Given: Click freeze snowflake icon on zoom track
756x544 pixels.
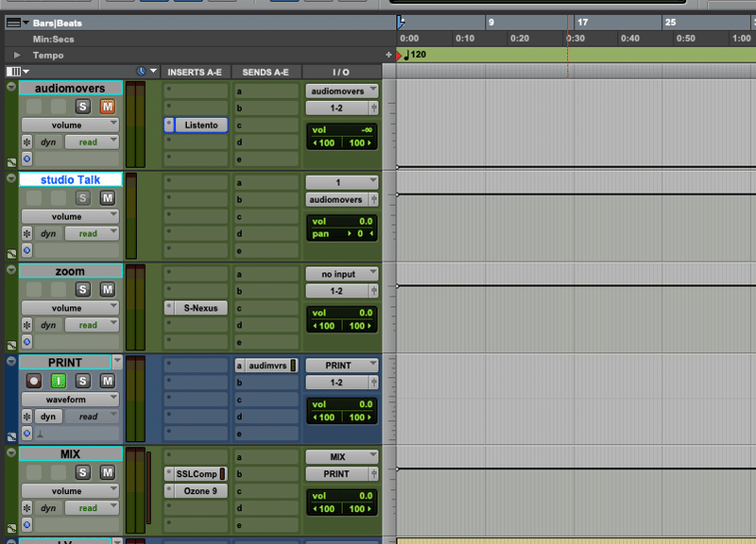Looking at the screenshot, I should (27, 325).
